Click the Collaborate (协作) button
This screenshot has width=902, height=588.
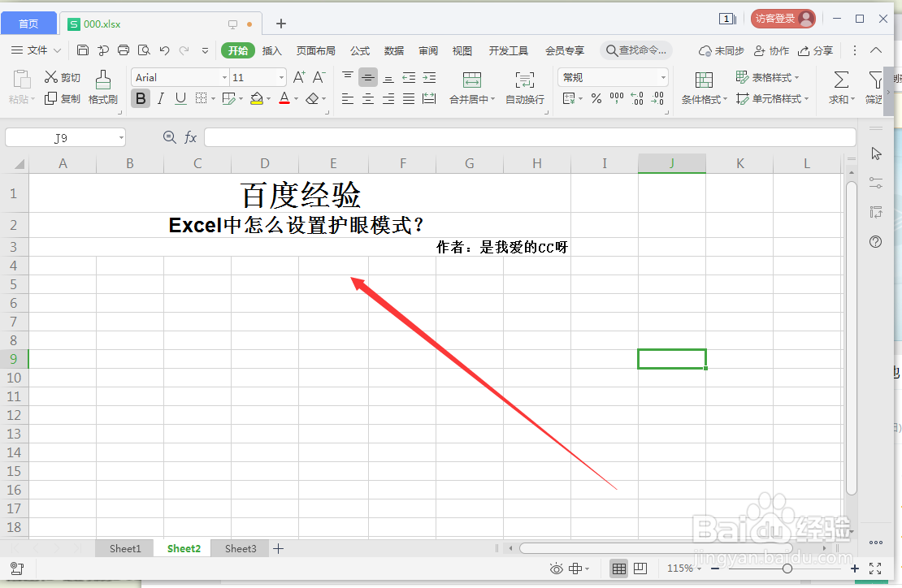click(x=772, y=50)
